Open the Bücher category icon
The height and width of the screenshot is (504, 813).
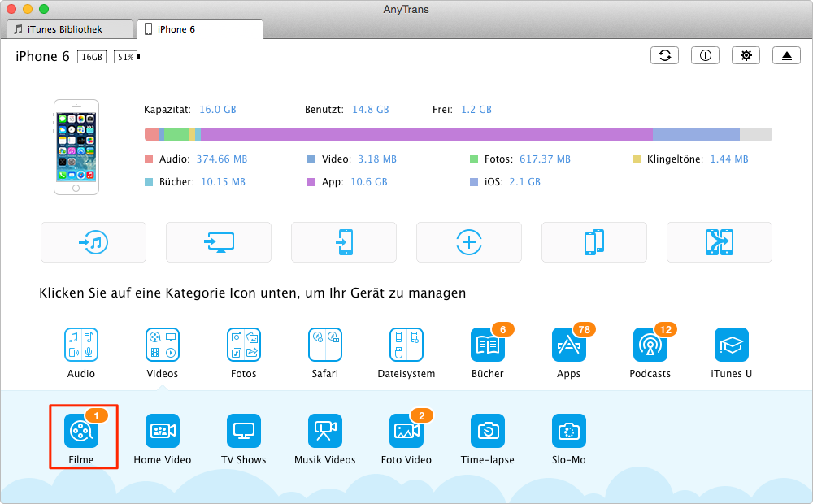coord(487,345)
